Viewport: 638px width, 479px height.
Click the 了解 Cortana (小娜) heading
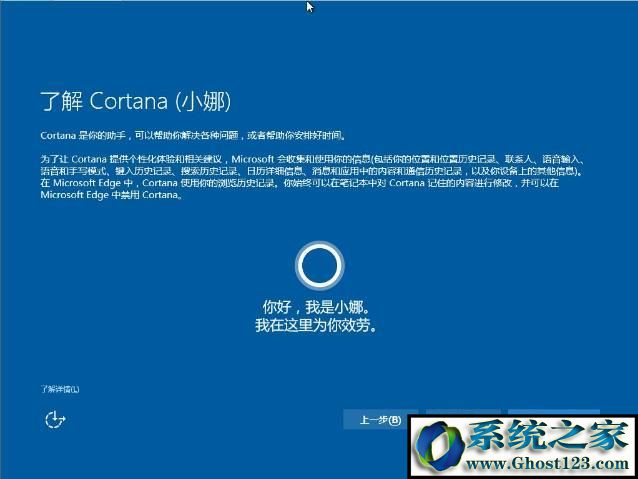point(136,101)
